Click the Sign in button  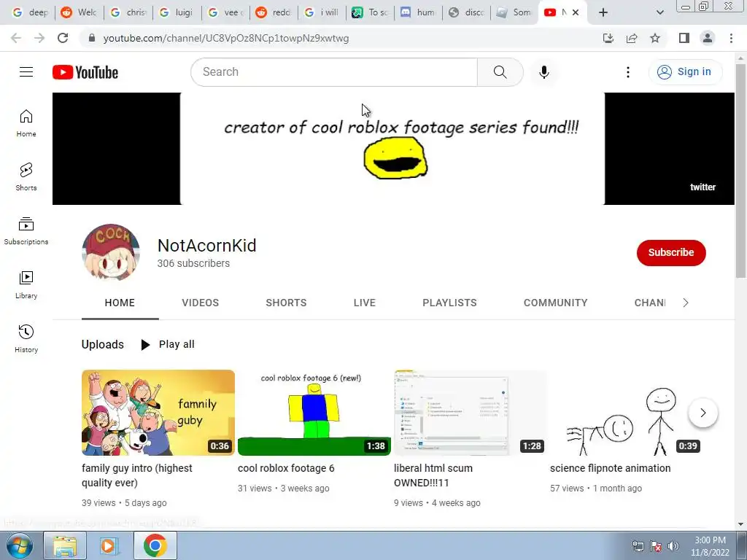click(685, 72)
